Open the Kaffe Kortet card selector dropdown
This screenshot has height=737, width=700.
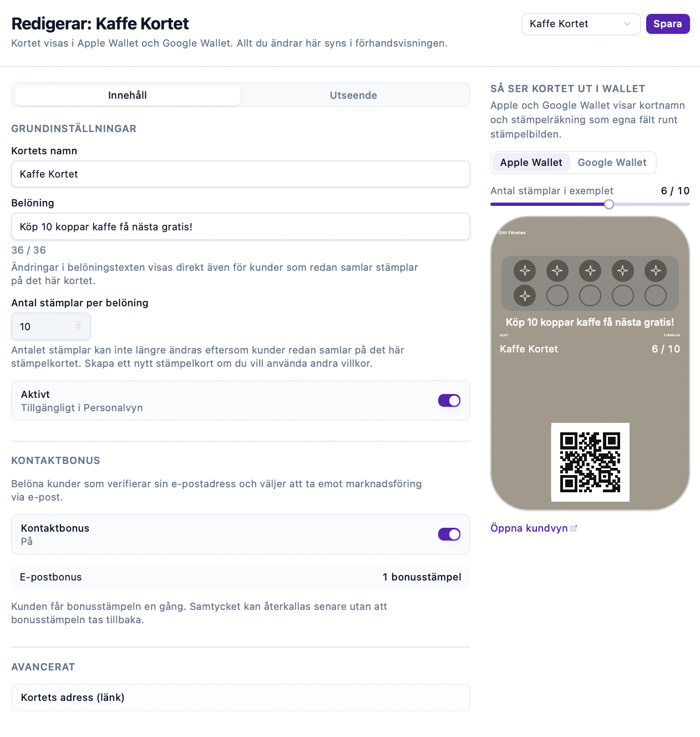[x=581, y=24]
